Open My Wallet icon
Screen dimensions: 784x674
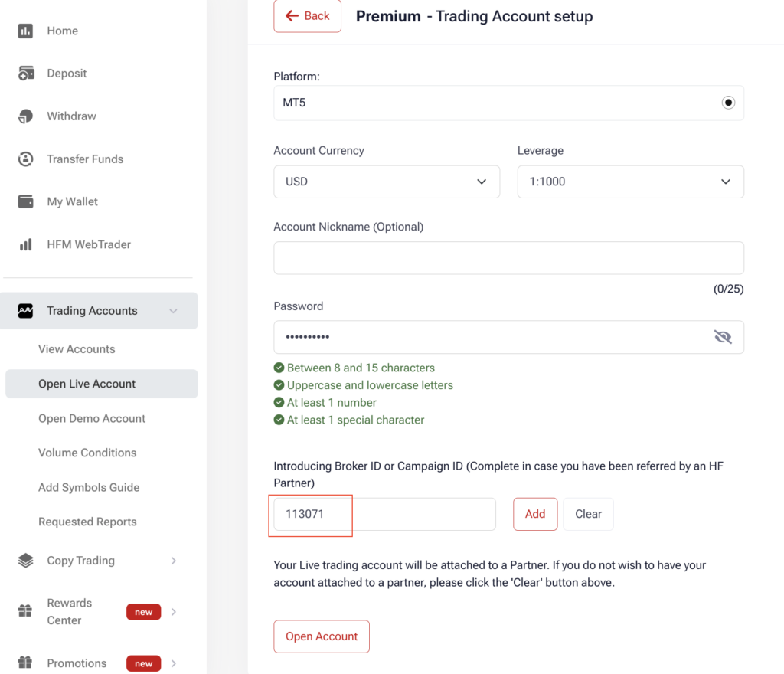tap(25, 201)
